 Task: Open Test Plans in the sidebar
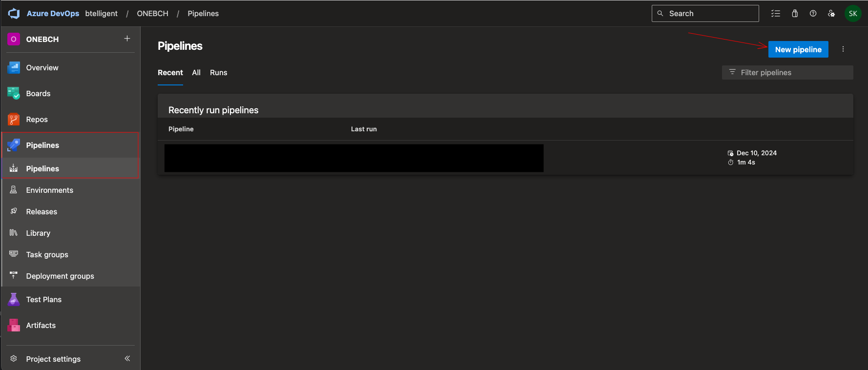(x=43, y=300)
